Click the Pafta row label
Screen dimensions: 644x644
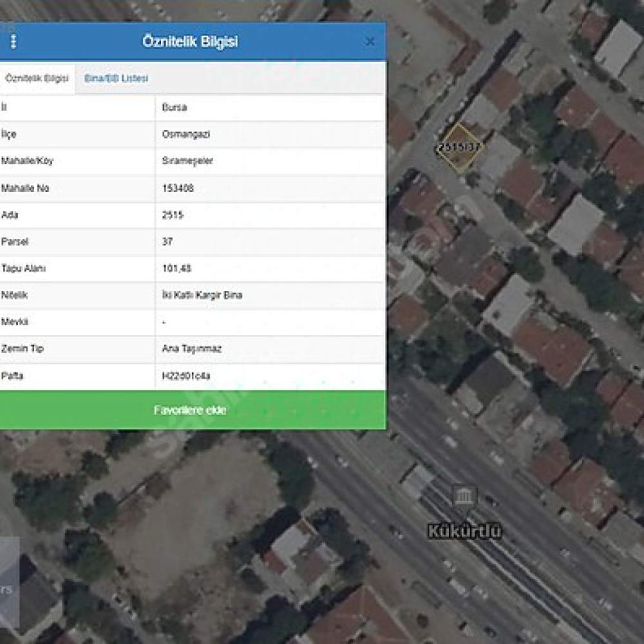point(12,376)
